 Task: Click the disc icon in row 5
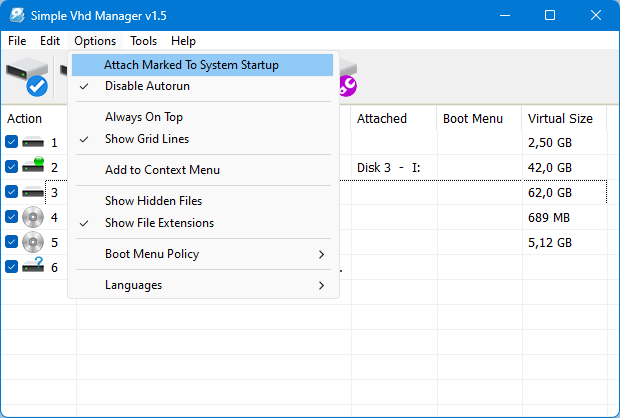coord(33,242)
